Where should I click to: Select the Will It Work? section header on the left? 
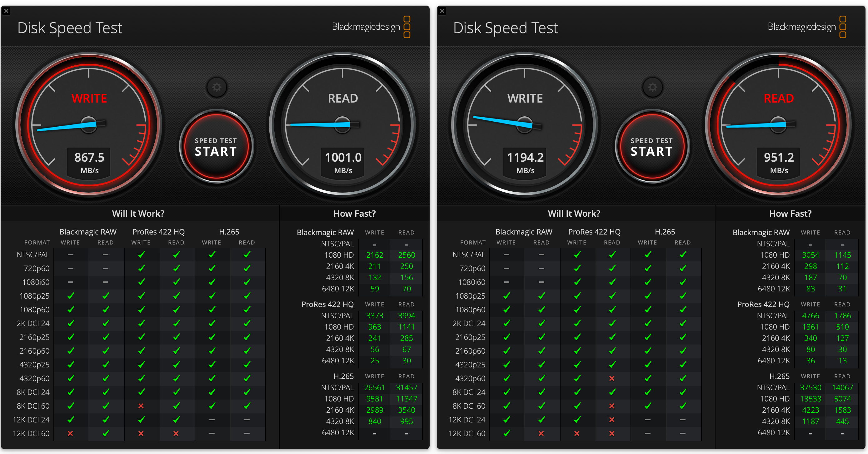[138, 213]
